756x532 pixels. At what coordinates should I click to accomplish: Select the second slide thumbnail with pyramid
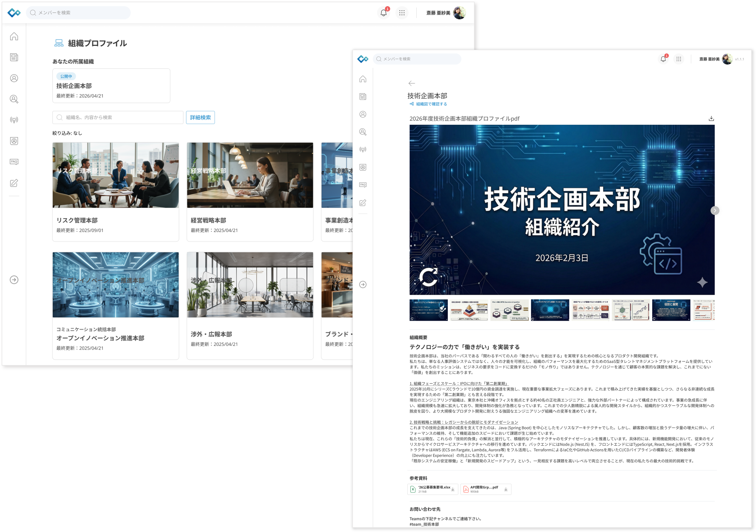[x=469, y=310]
